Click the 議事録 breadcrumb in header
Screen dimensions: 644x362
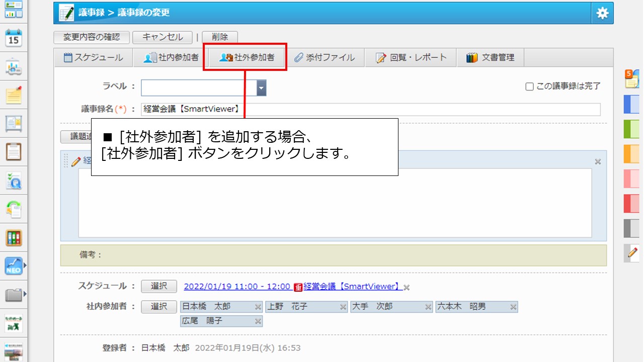[91, 13]
